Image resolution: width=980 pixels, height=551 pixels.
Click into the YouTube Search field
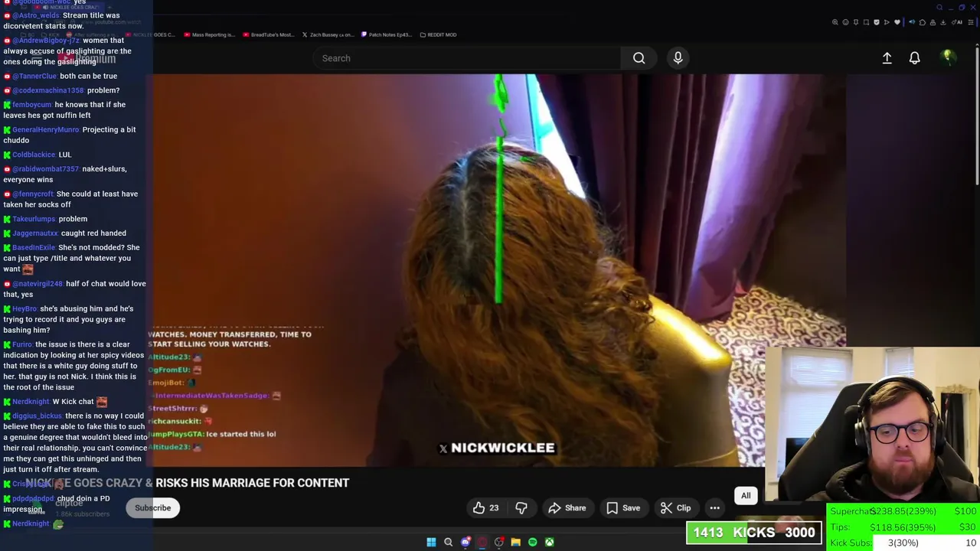467,58
